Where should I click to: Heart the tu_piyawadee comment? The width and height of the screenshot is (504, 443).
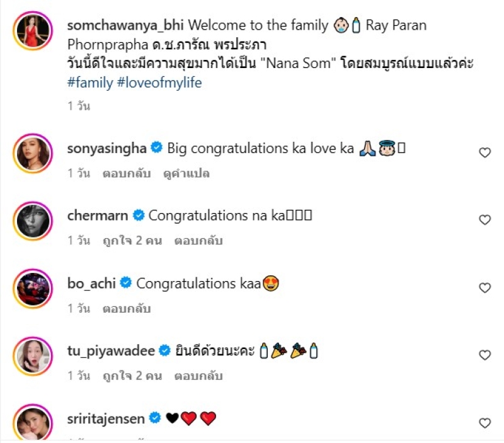pos(484,355)
